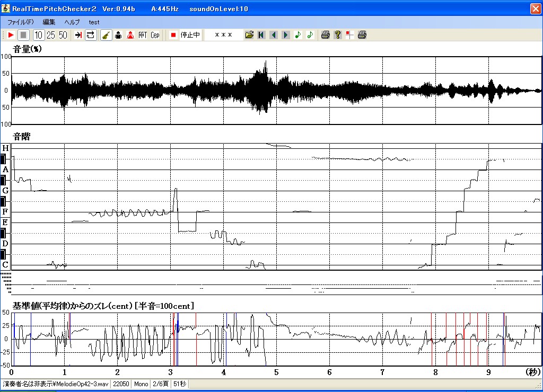Click the resize grip at window corner
This screenshot has width=543, height=392.
click(539, 386)
